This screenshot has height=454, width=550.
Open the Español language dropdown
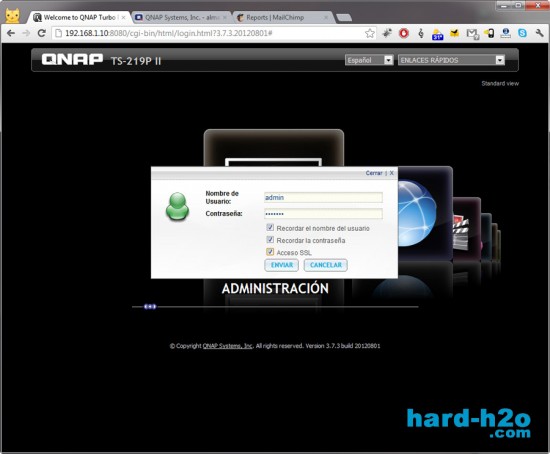point(369,60)
